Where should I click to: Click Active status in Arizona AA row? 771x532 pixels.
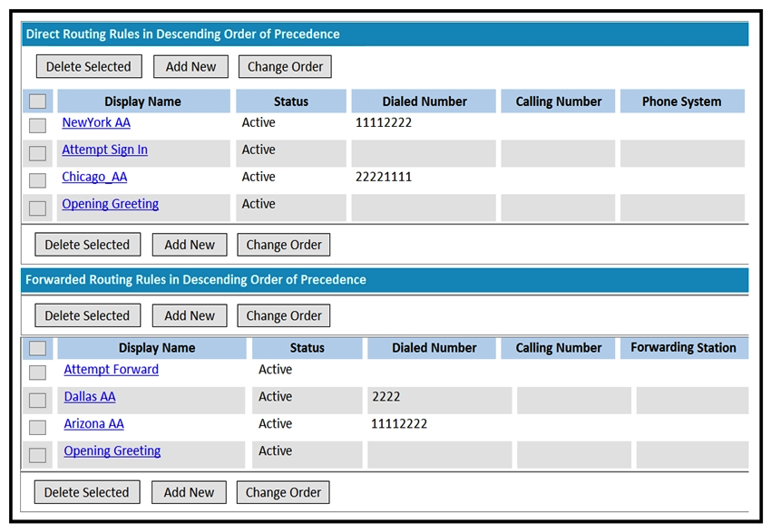pyautogui.click(x=276, y=423)
